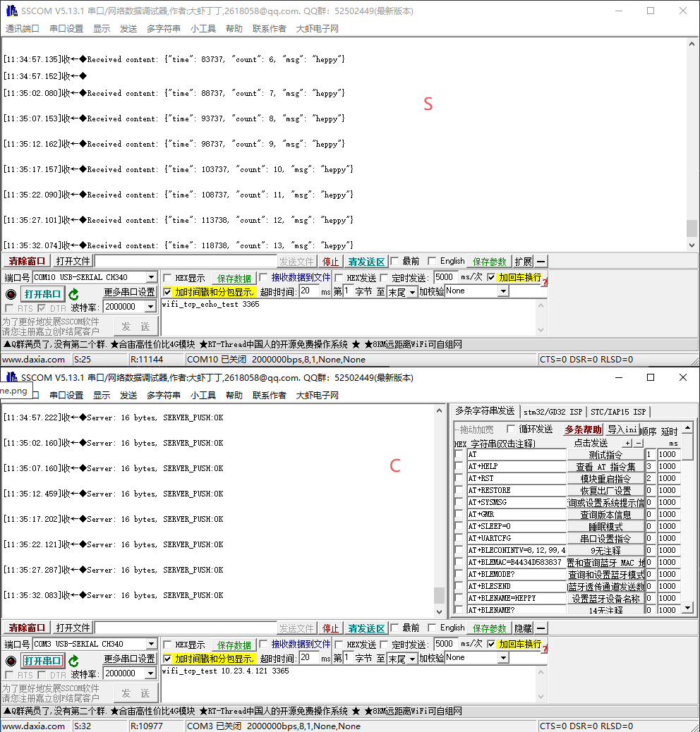Click minus button in multi-string send panel
Image resolution: width=700 pixels, height=732 pixels.
coord(639,443)
